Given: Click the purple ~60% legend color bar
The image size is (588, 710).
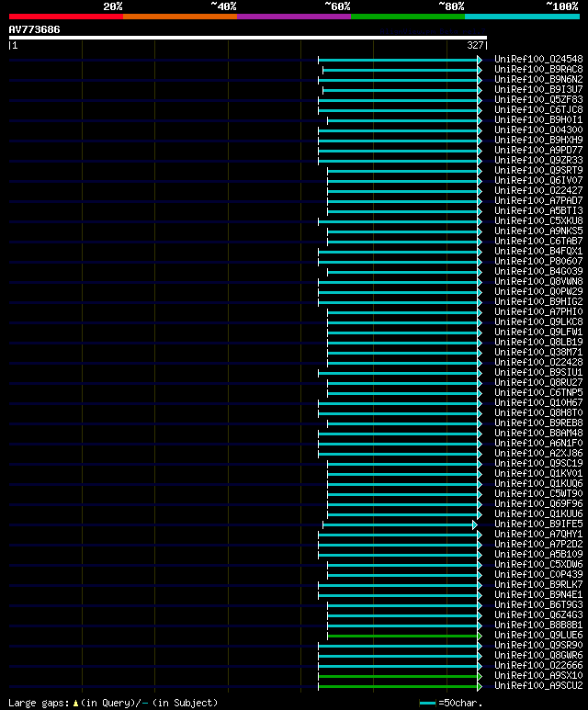Looking at the screenshot, I should pos(294,17).
